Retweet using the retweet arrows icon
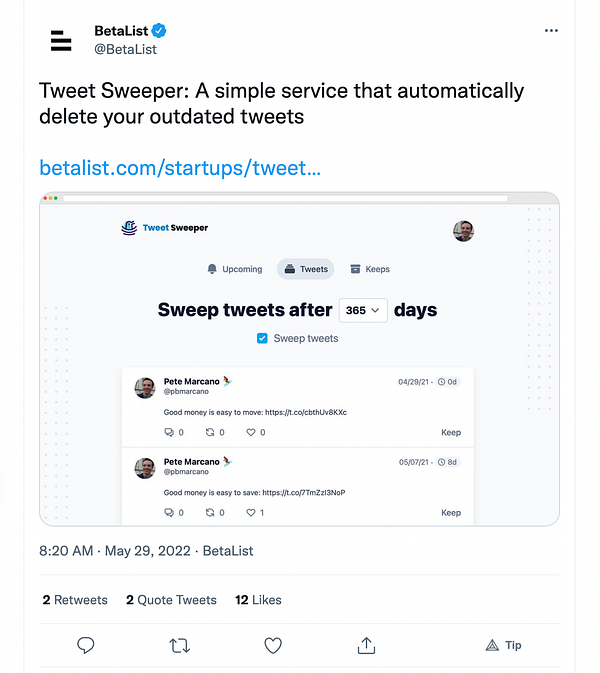Viewport: 600px width, 673px height. click(180, 645)
